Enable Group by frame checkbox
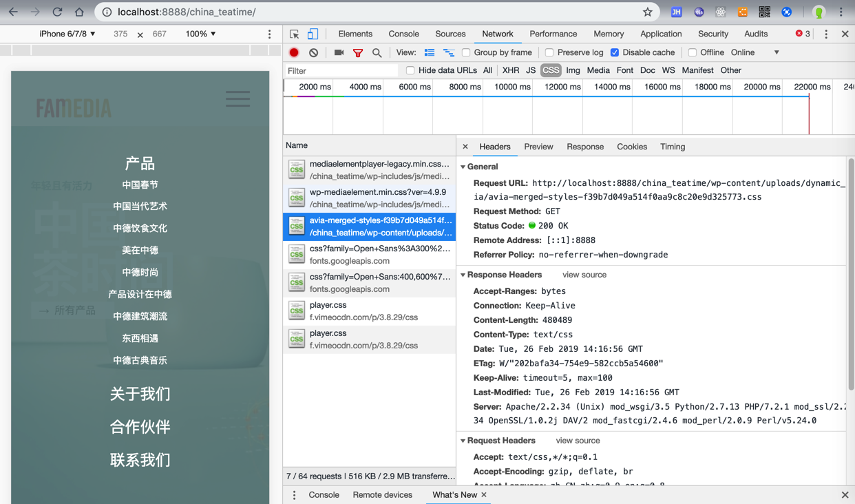Viewport: 855px width, 504px height. (466, 52)
